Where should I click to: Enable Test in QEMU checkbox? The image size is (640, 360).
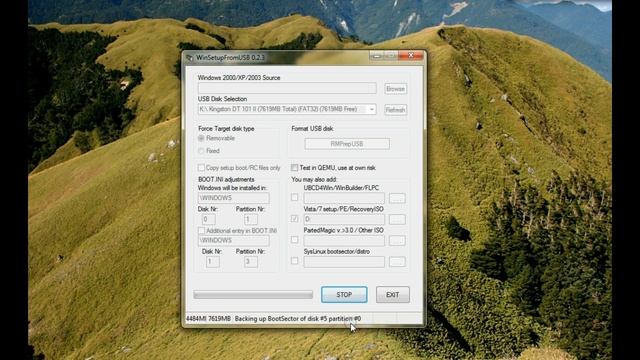coord(294,168)
